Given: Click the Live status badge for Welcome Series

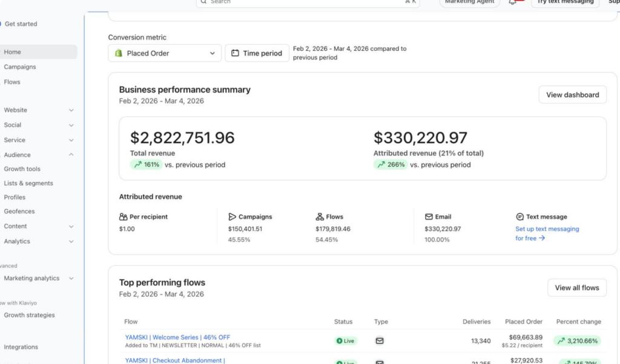Looking at the screenshot, I should [x=345, y=341].
